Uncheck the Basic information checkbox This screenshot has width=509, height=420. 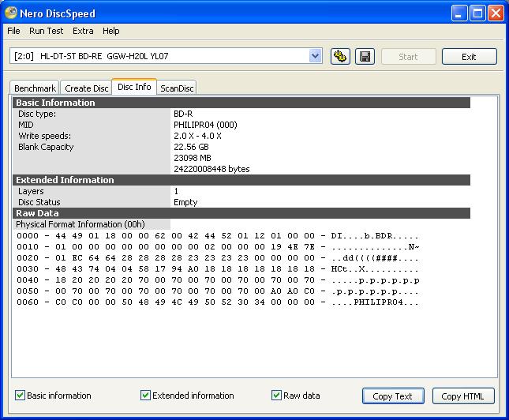21,396
